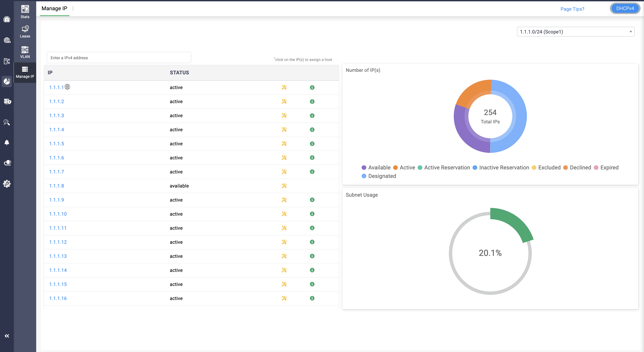Switch to the Manage IP tab
644x352 pixels.
[x=54, y=8]
